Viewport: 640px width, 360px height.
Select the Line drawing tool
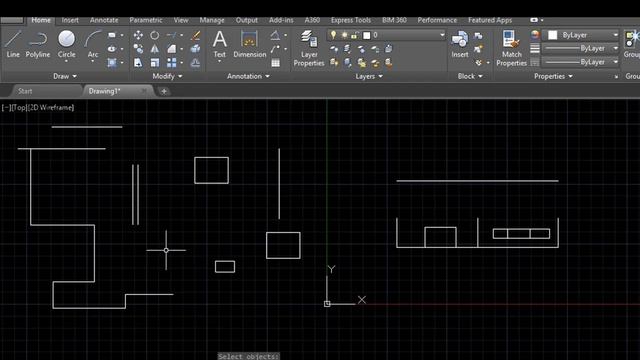(x=13, y=44)
